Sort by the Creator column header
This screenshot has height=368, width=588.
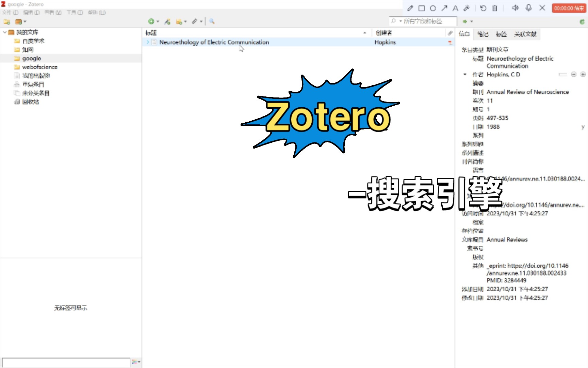(409, 33)
